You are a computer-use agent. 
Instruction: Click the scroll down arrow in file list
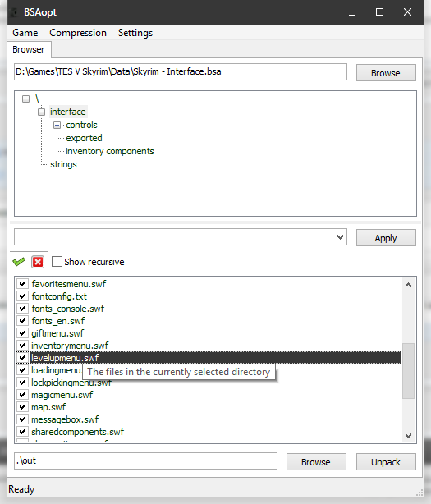408,436
